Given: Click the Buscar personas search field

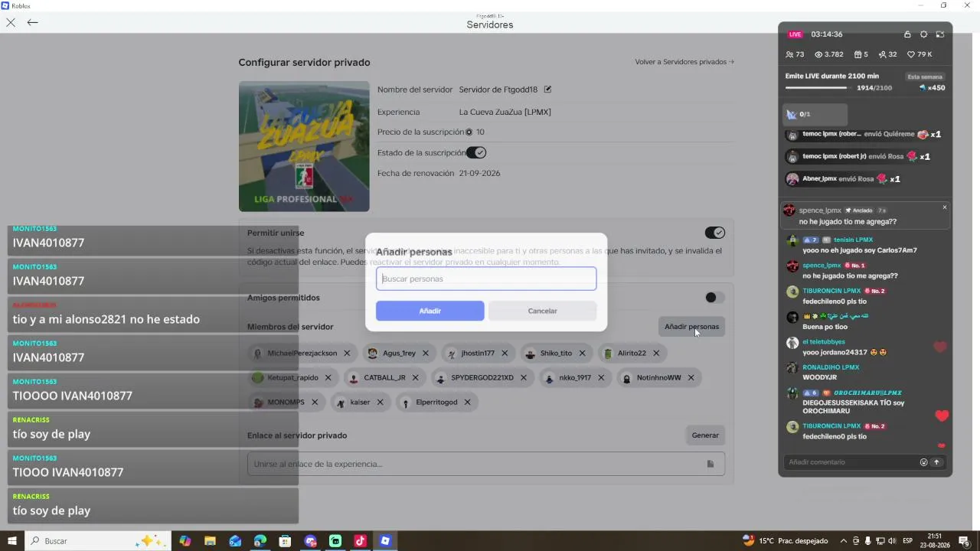Looking at the screenshot, I should [486, 279].
